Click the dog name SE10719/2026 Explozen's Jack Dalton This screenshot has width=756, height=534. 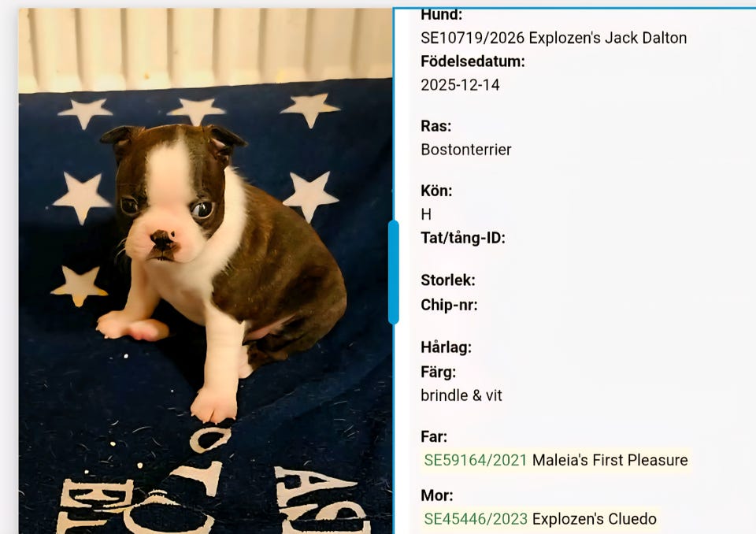554,38
